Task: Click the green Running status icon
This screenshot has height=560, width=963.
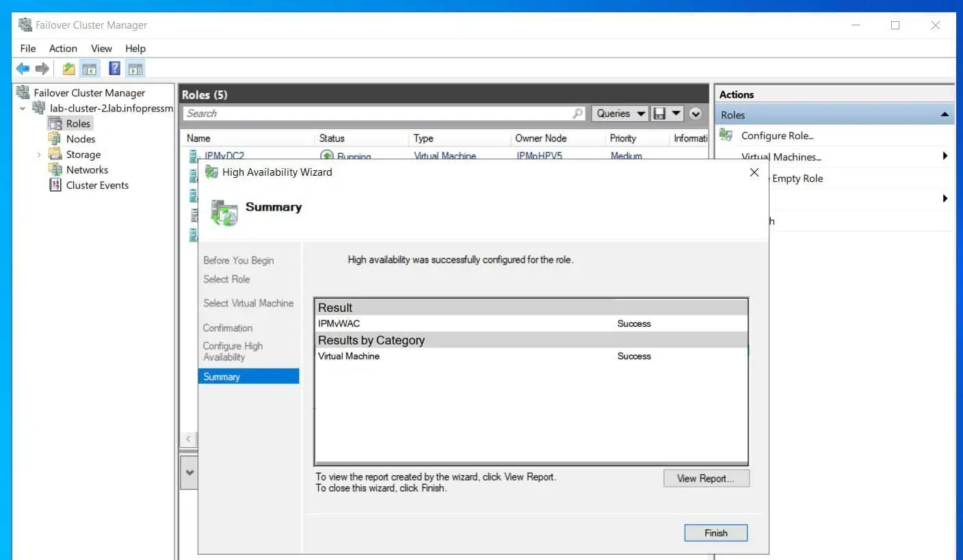Action: 327,156
